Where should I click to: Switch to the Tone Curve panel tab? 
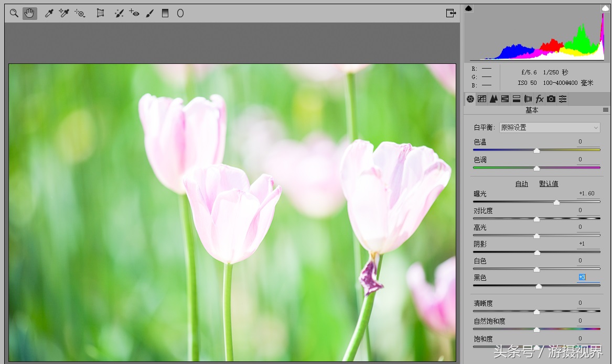point(482,99)
